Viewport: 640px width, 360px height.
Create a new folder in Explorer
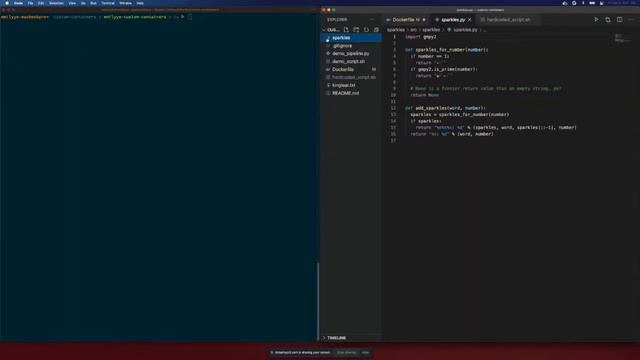click(x=356, y=30)
